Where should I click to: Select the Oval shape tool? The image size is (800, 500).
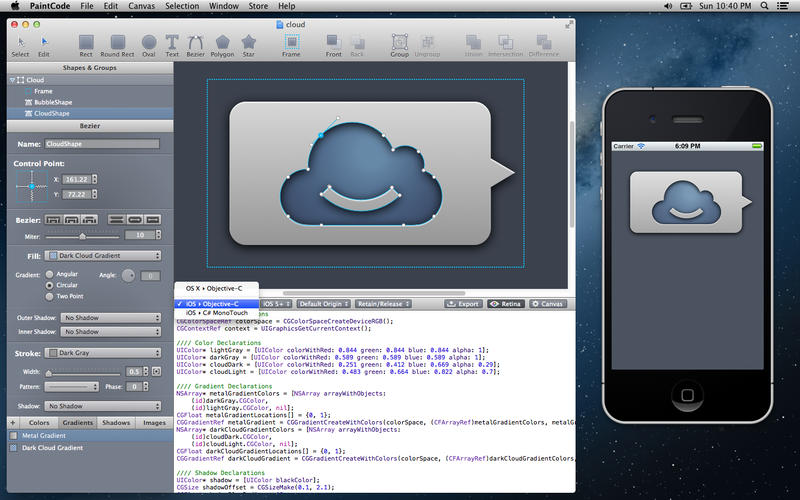(x=148, y=42)
